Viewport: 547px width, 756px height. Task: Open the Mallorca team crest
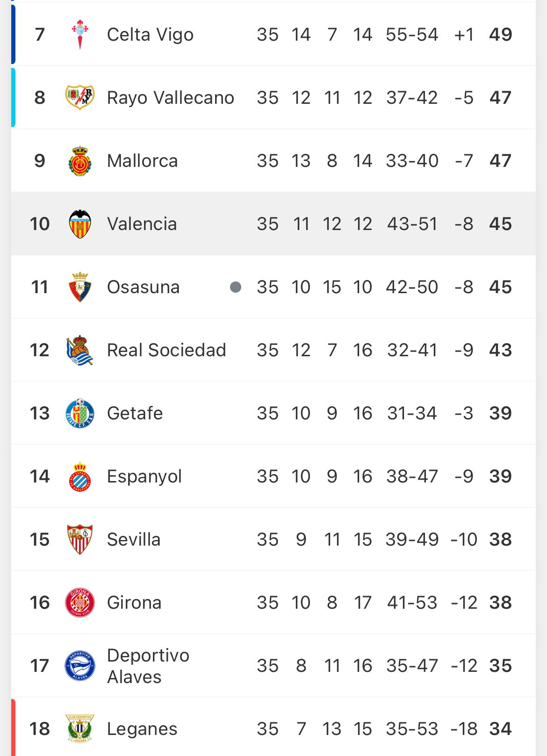(x=80, y=161)
